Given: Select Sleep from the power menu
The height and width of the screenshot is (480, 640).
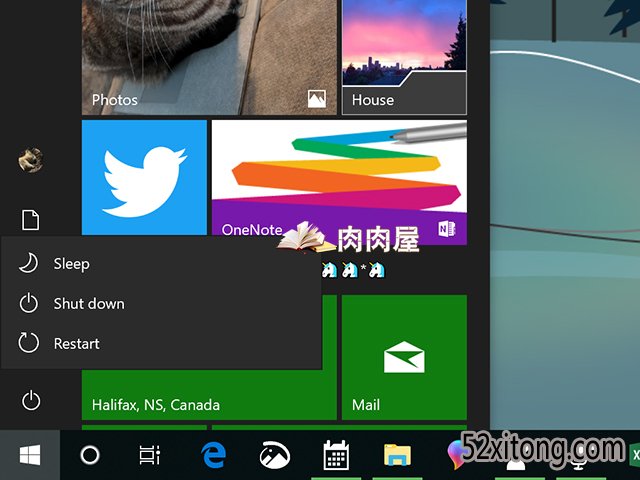Looking at the screenshot, I should tap(161, 263).
